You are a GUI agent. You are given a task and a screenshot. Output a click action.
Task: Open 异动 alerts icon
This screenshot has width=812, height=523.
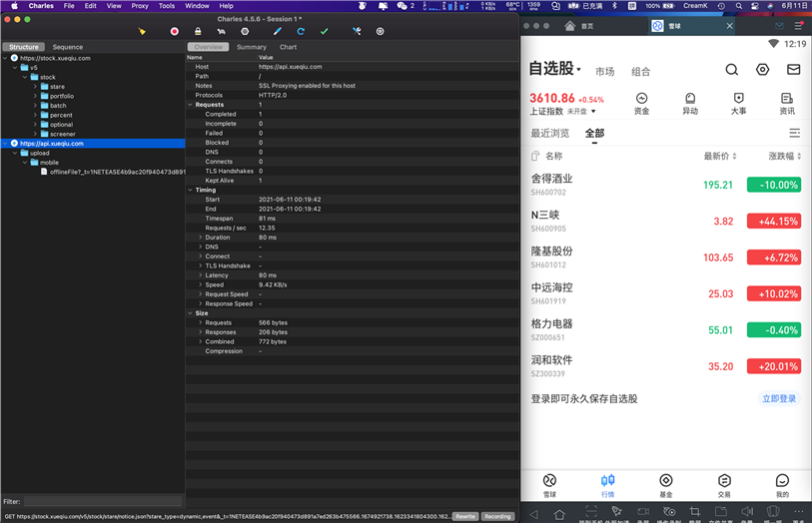coord(690,104)
